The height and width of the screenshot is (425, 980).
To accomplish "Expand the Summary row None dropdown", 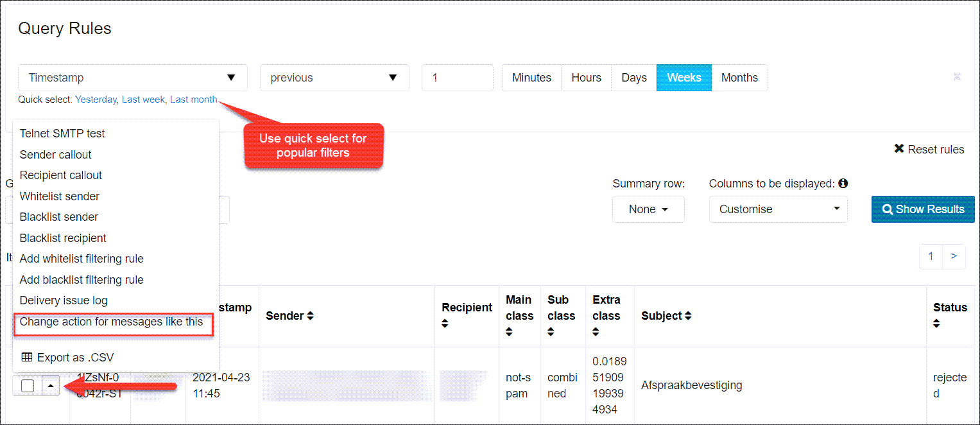I will pyautogui.click(x=648, y=209).
